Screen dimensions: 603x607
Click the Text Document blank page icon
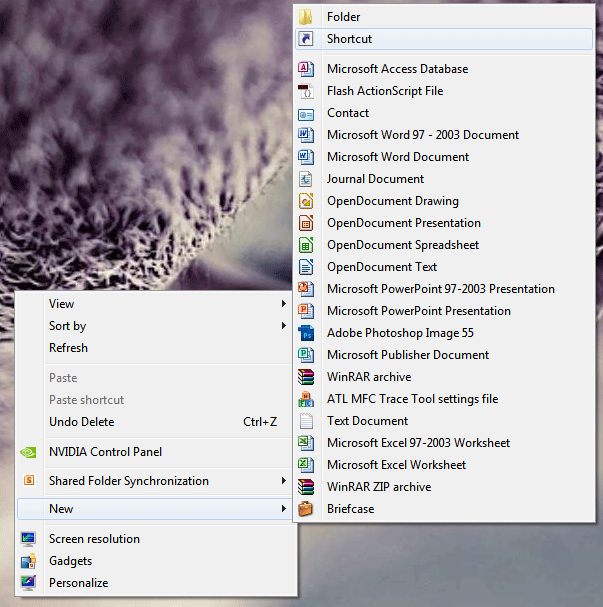306,421
